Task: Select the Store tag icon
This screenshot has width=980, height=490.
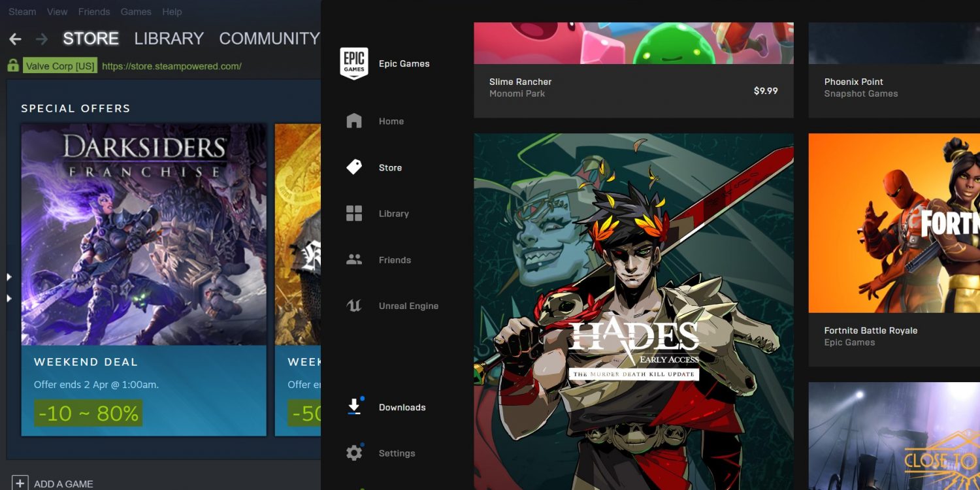Action: pyautogui.click(x=354, y=167)
